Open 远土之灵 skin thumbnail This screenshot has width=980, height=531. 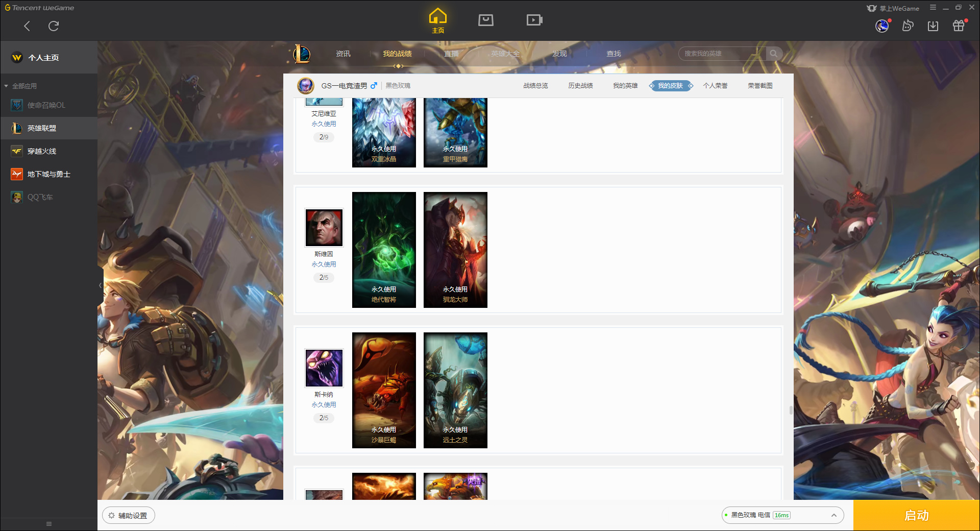click(455, 390)
